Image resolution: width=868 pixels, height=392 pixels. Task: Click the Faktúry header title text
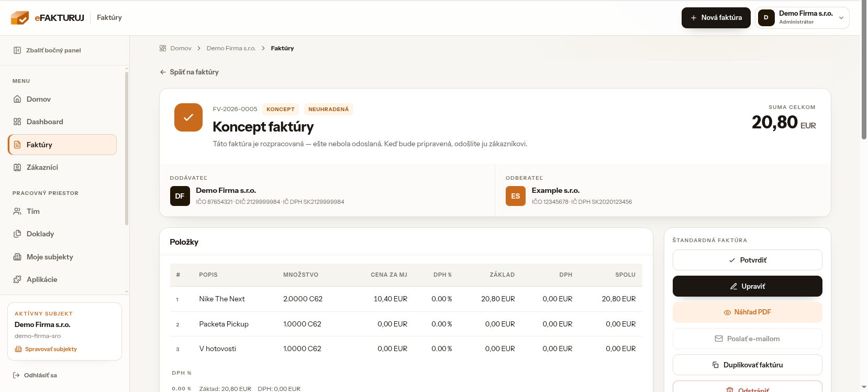(x=109, y=17)
